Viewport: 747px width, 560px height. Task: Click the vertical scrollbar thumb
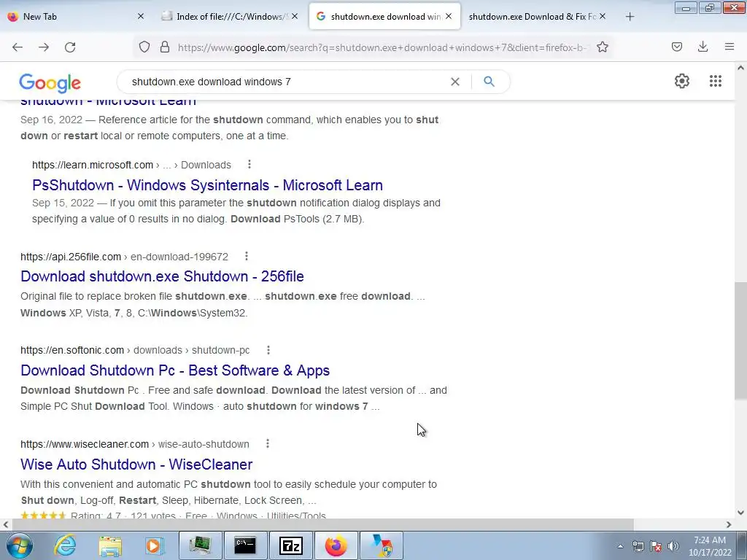(x=740, y=340)
